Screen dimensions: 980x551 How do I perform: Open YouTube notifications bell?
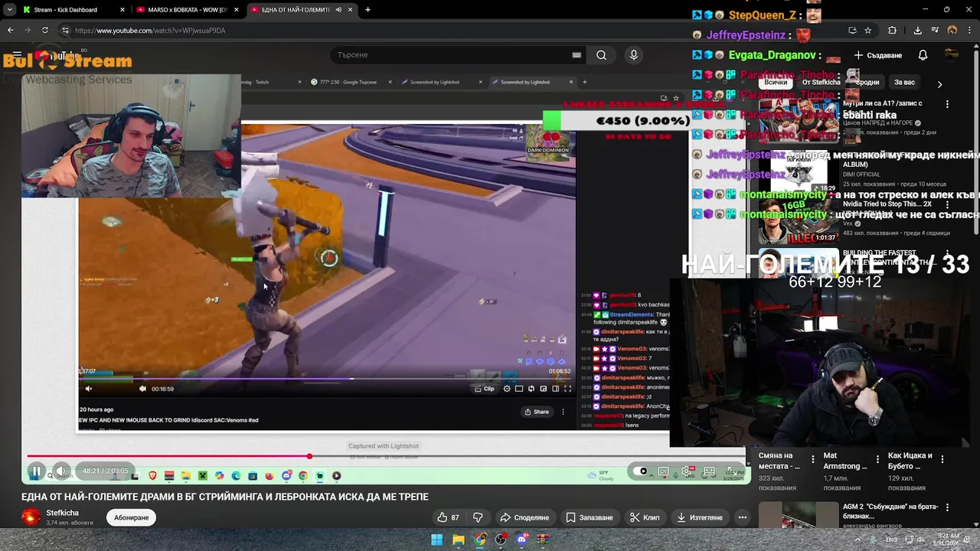click(923, 55)
